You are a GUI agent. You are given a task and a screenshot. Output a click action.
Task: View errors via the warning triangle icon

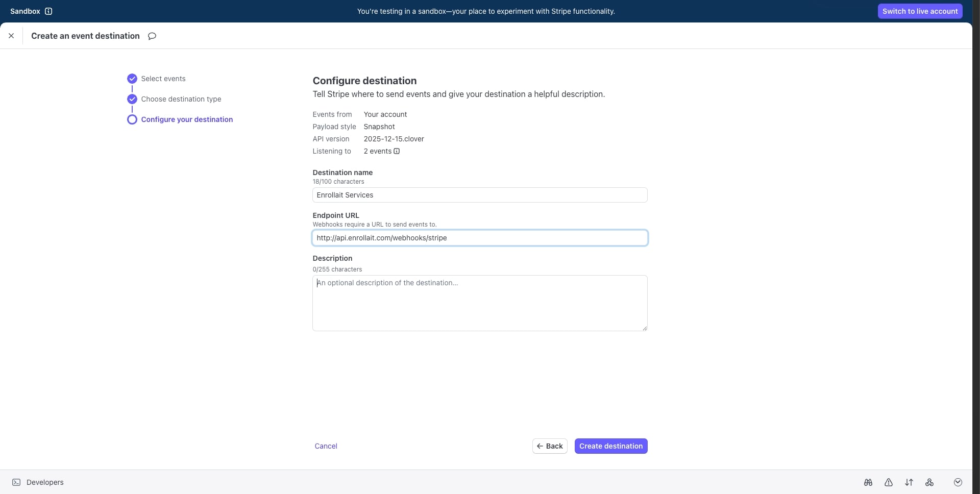point(889,482)
